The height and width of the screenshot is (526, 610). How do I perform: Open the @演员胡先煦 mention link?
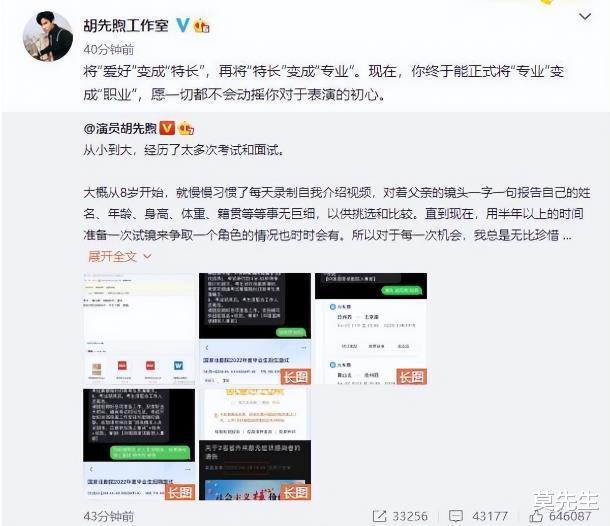click(x=120, y=128)
